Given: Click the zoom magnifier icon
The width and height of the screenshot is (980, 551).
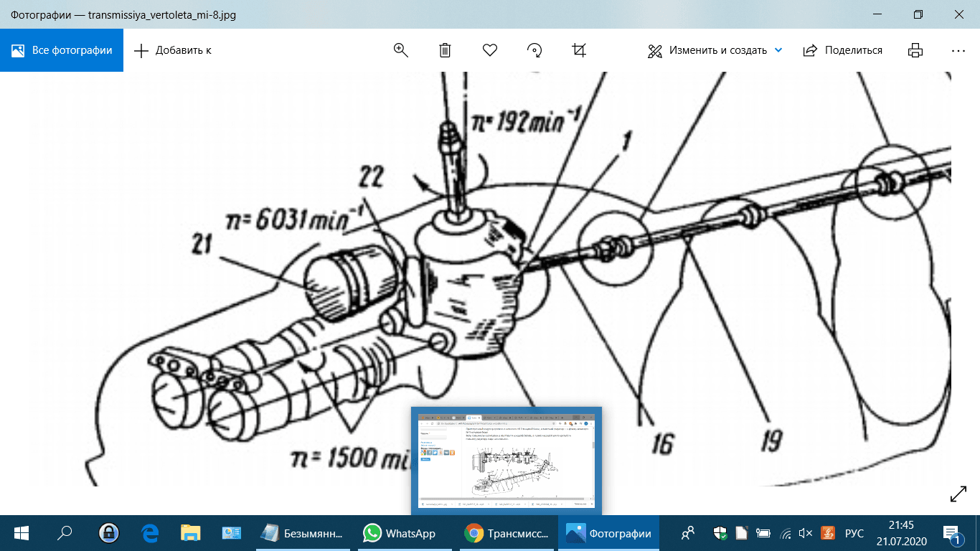Looking at the screenshot, I should pos(400,50).
